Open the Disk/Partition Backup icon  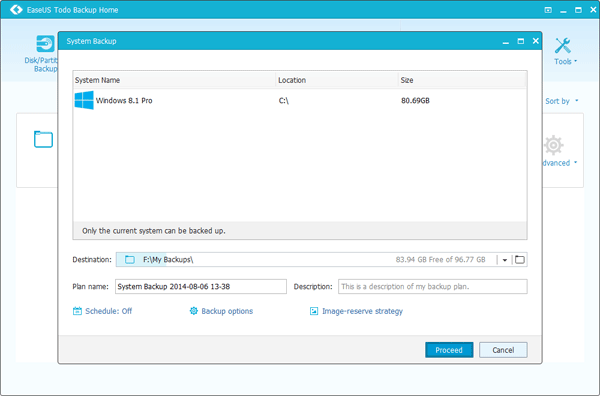[x=45, y=44]
